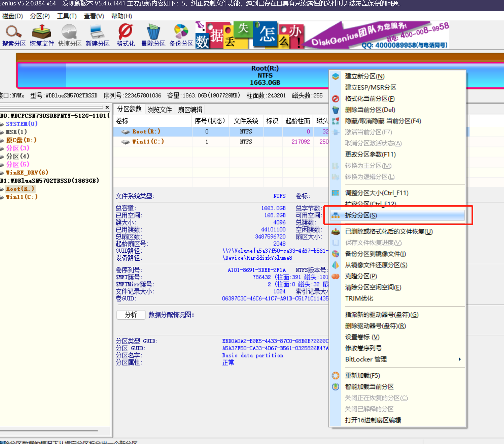Select Root(R:) in the disk tree
The image size is (504, 444).
(x=20, y=189)
